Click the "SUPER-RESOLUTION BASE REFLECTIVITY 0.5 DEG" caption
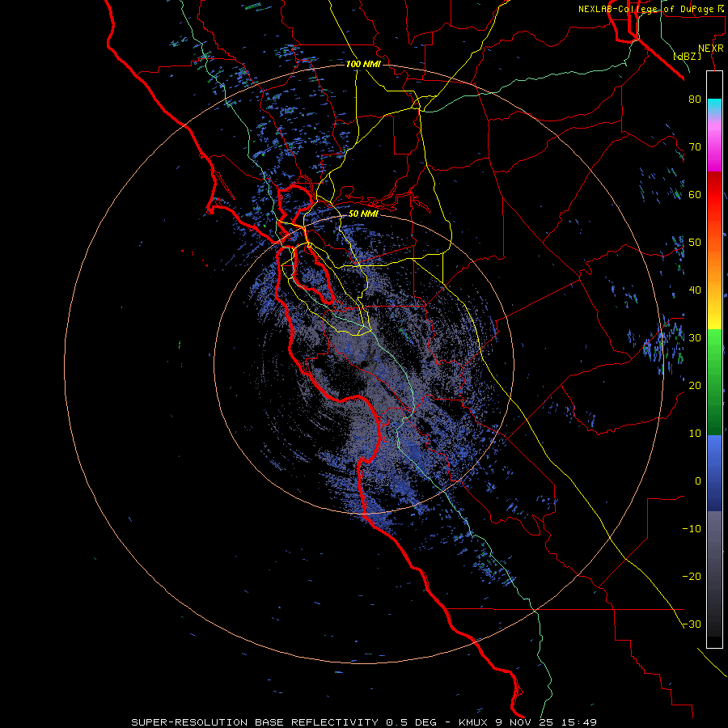Image resolution: width=728 pixels, height=728 pixels. 284,722
